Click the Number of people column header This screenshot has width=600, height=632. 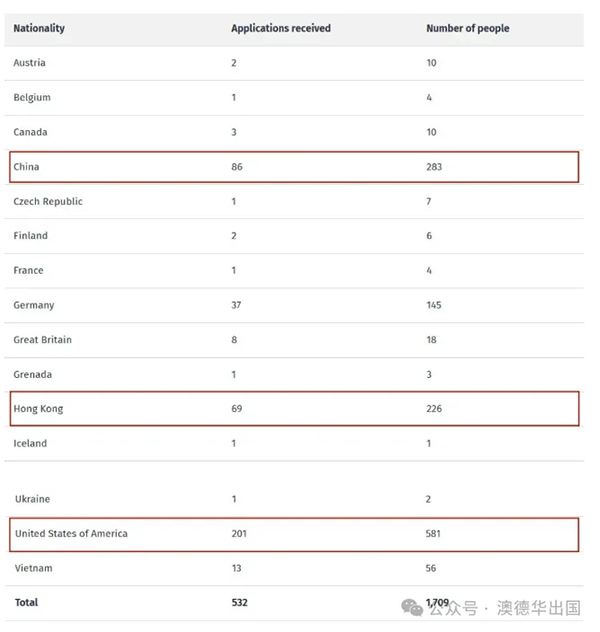point(467,28)
